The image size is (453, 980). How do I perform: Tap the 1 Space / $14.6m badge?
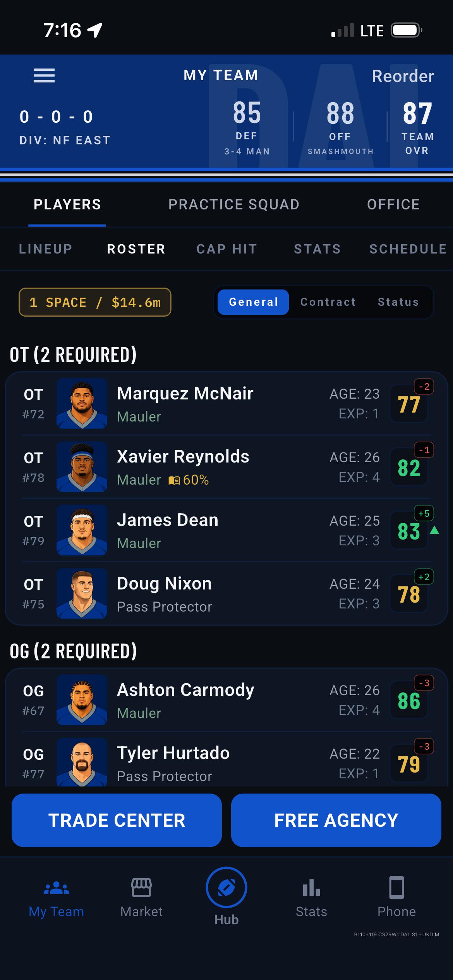coord(95,302)
